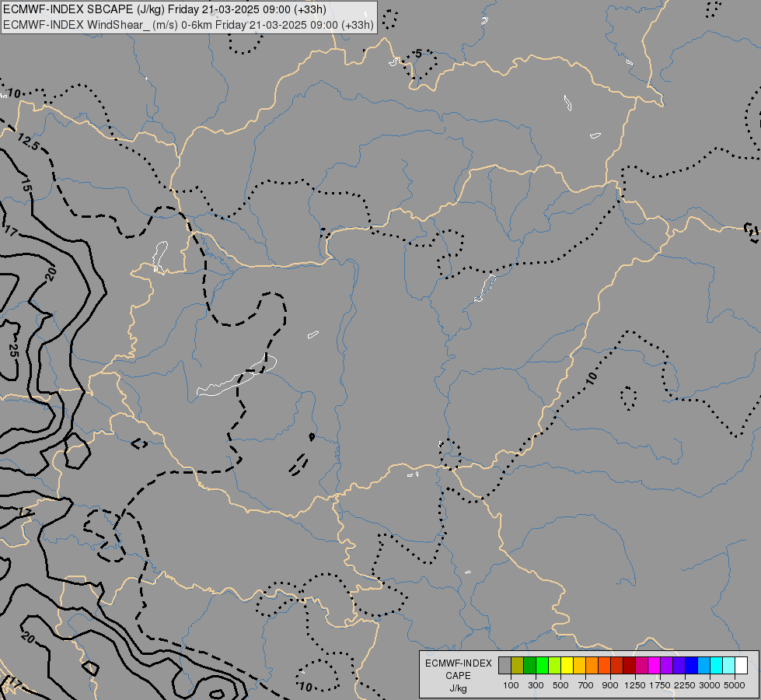Image resolution: width=761 pixels, height=700 pixels.
Task: Click the legend value 1250
Action: coord(635,685)
